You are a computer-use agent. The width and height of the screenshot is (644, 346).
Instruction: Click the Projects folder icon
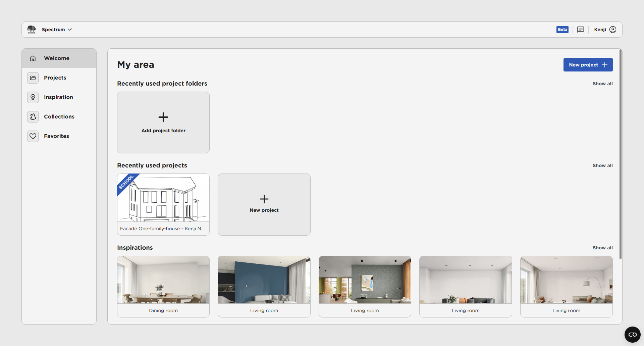33,78
